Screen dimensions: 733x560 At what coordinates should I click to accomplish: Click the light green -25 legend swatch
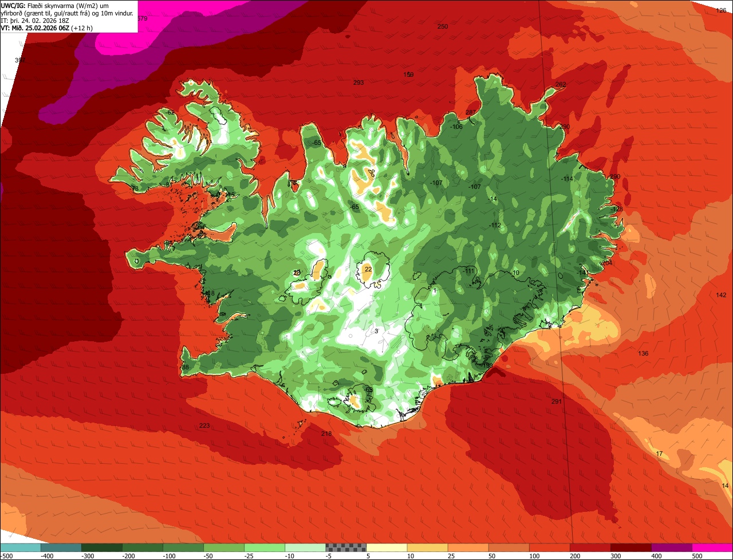click(x=265, y=547)
